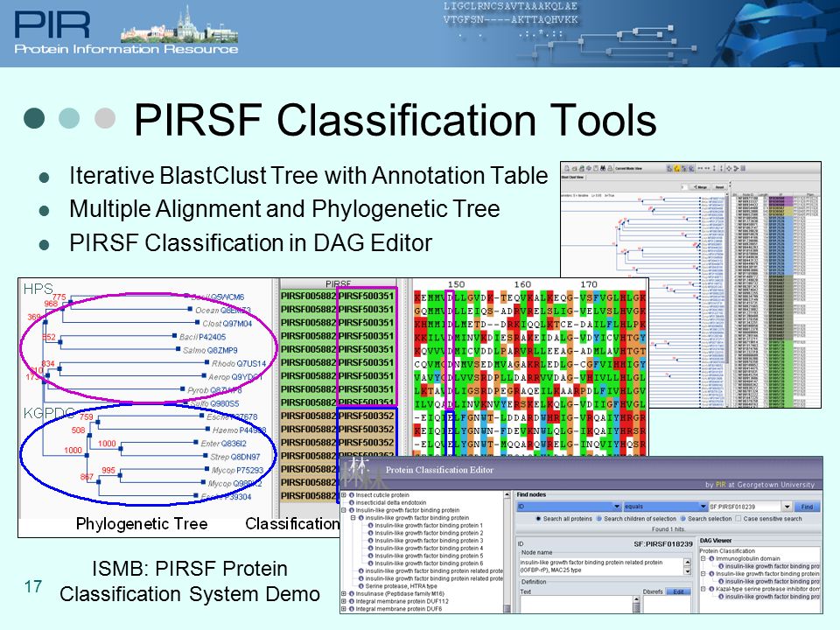Image resolution: width=840 pixels, height=630 pixels.
Task: Click the yellow highlighted icon in BlastClust toolbar
Action: click(x=677, y=168)
